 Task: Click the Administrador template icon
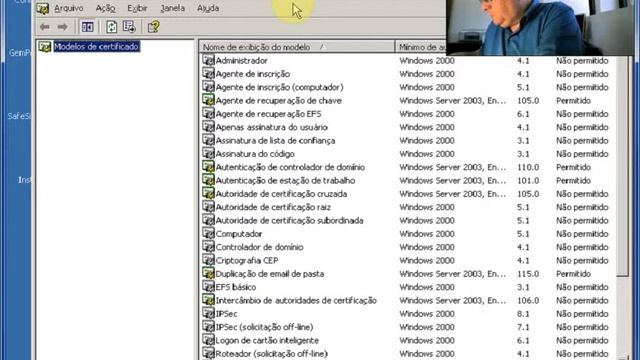click(x=208, y=60)
